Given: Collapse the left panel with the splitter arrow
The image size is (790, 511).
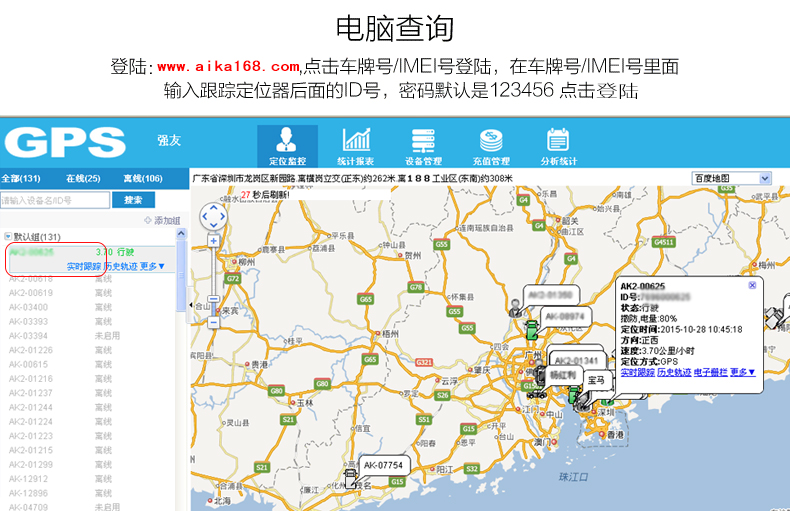Looking at the screenshot, I should [x=191, y=304].
